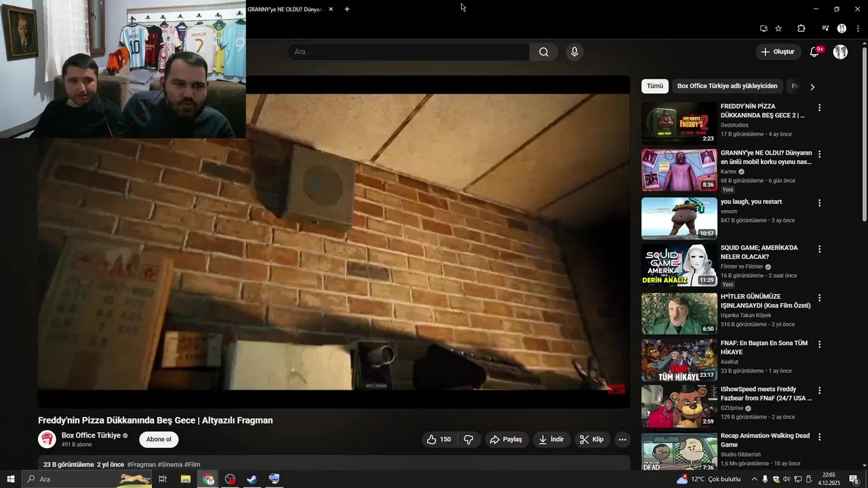This screenshot has height=488, width=868.
Task: Click the #Sinema hashtag
Action: (x=170, y=465)
